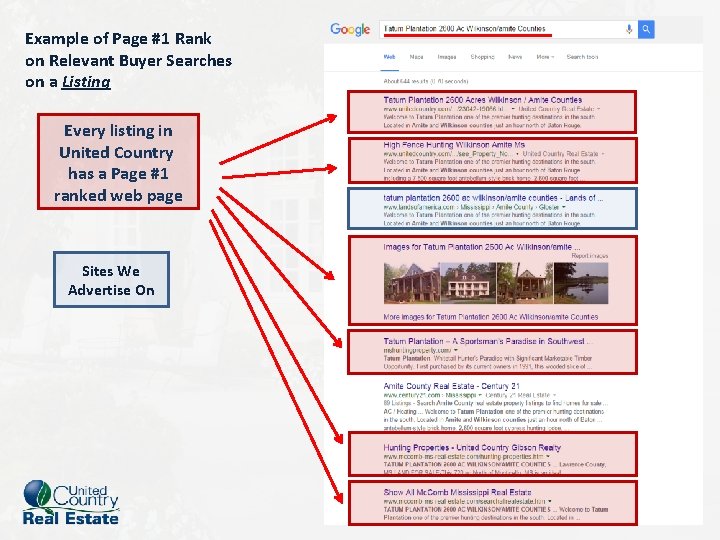Open fourth thumbnail of lake view
This screenshot has height=540, width=720.
tap(581, 283)
